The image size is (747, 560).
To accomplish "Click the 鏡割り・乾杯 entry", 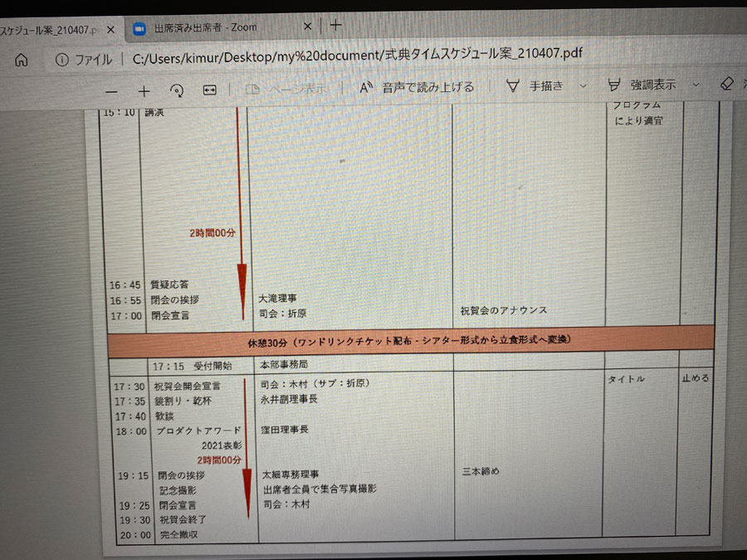I will pyautogui.click(x=183, y=401).
